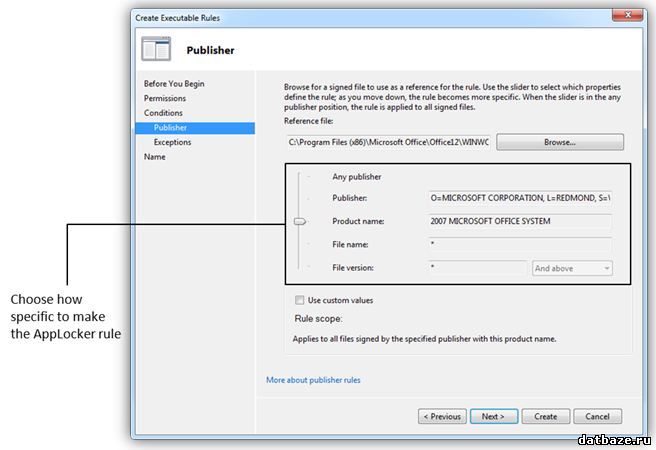This screenshot has width=656, height=450.
Task: Switch to the Exceptions step
Action: 173,142
